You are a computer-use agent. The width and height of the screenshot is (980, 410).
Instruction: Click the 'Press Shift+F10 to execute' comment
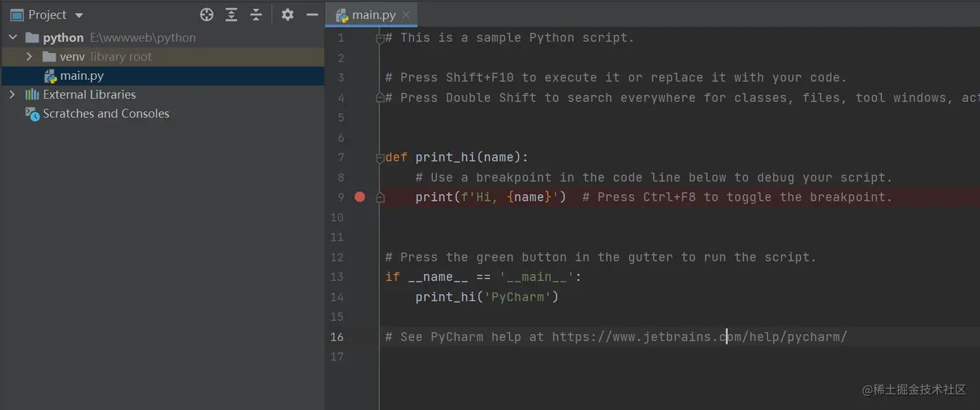coord(616,78)
